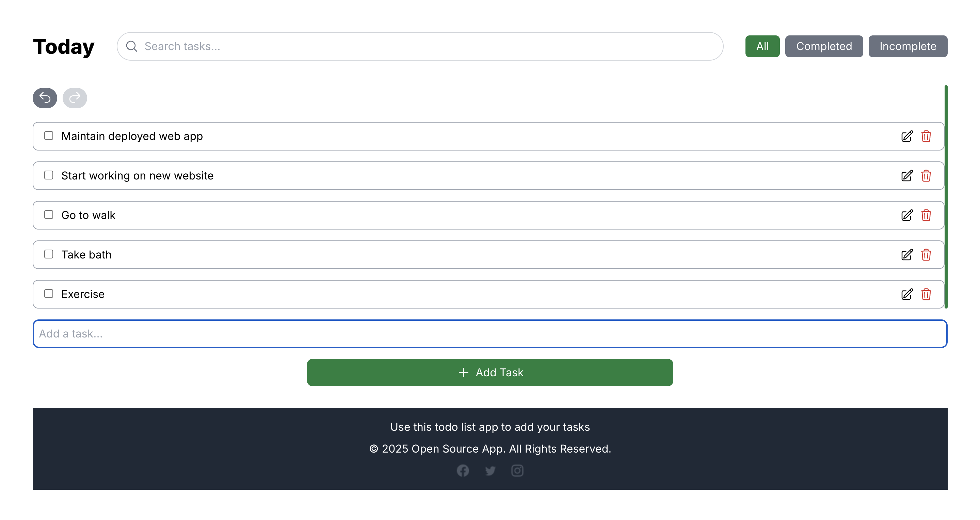
Task: Switch to the Completed filter
Action: (824, 46)
